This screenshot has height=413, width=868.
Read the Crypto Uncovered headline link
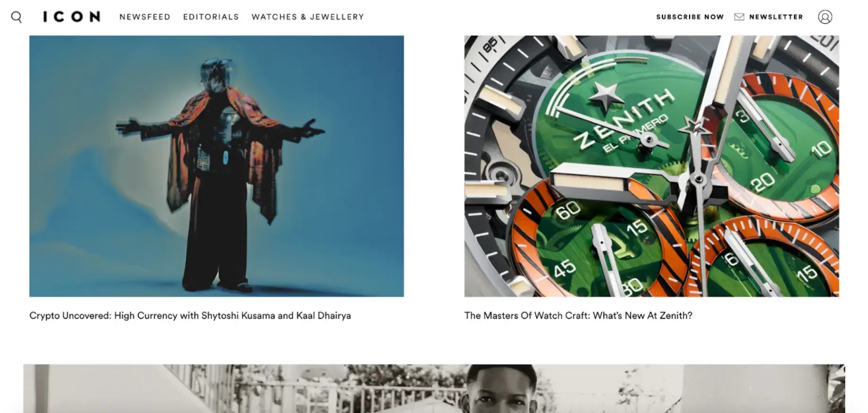pos(190,316)
